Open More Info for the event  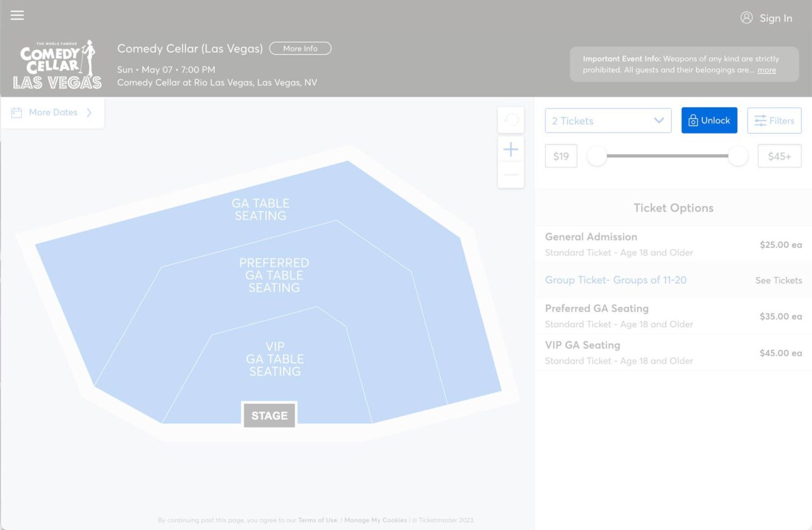[299, 48]
